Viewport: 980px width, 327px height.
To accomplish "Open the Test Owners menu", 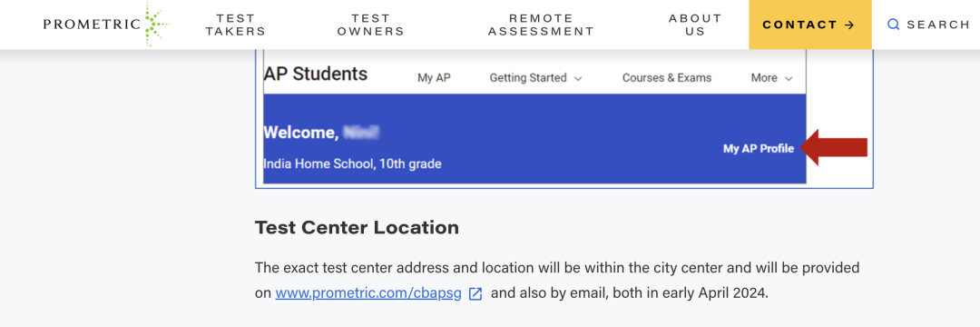I will tap(370, 25).
